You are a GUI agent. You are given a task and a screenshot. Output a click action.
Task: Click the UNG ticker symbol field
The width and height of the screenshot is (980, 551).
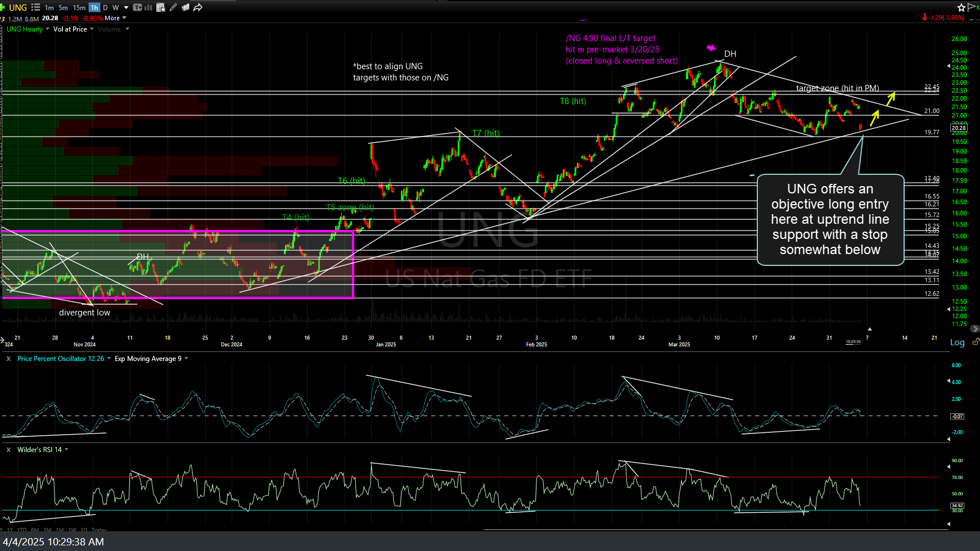(x=18, y=7)
